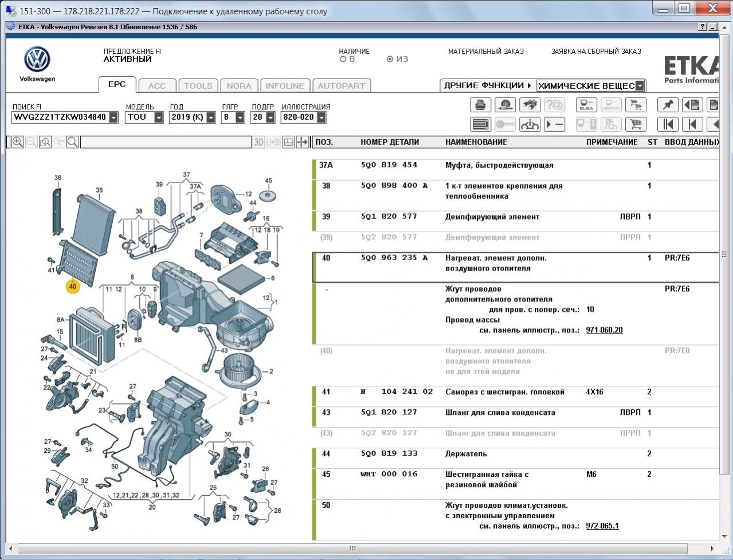Click the help question mark button
The height and width of the screenshot is (560, 733).
pos(703,27)
